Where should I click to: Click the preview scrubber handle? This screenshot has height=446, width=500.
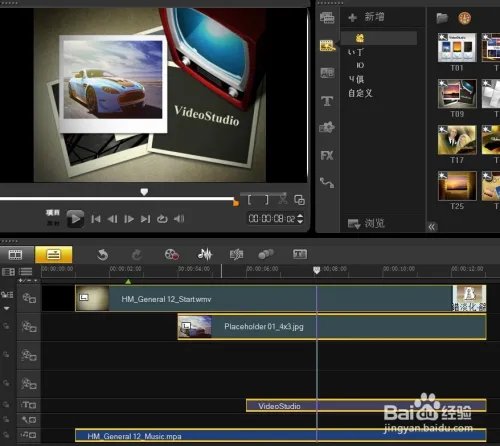pos(144,192)
